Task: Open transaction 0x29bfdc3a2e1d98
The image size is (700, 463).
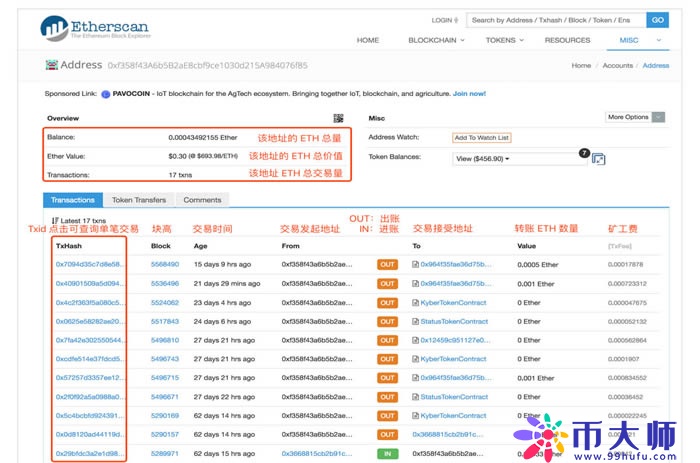Action: pyautogui.click(x=89, y=454)
